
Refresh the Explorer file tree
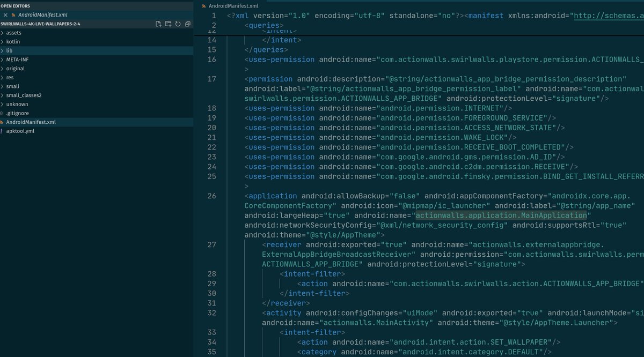[178, 24]
